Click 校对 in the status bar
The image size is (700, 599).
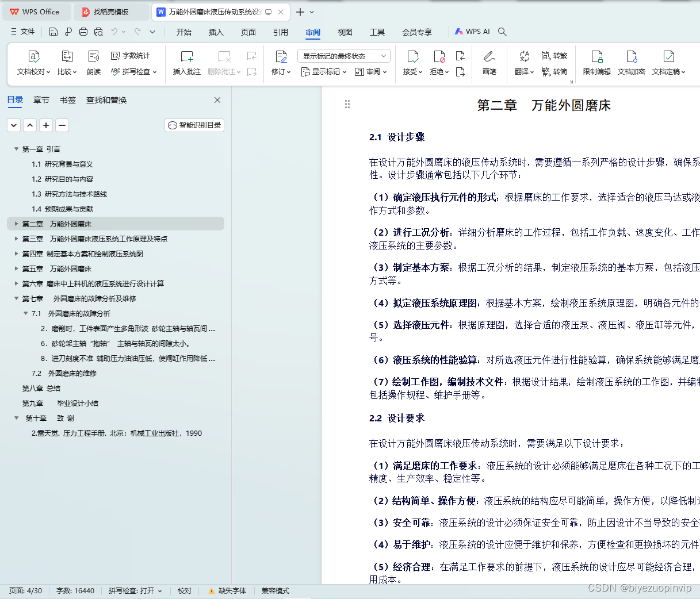(185, 591)
